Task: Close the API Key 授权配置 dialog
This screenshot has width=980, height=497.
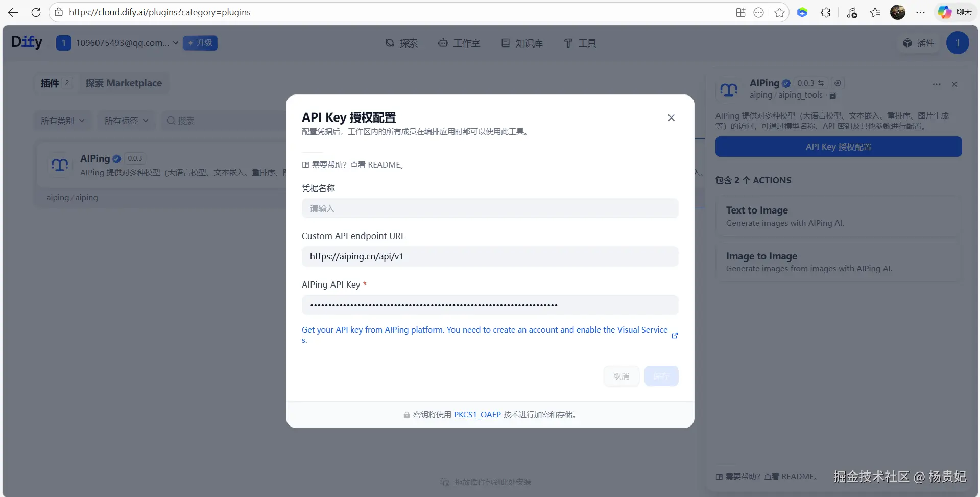Action: pos(671,118)
